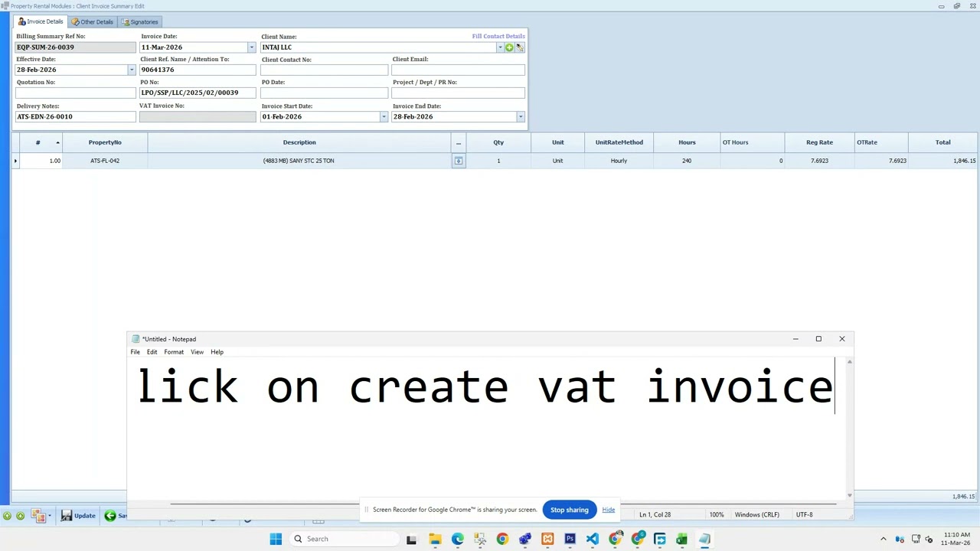Open XAMPP from taskbar
The image size is (980, 551).
tap(547, 539)
